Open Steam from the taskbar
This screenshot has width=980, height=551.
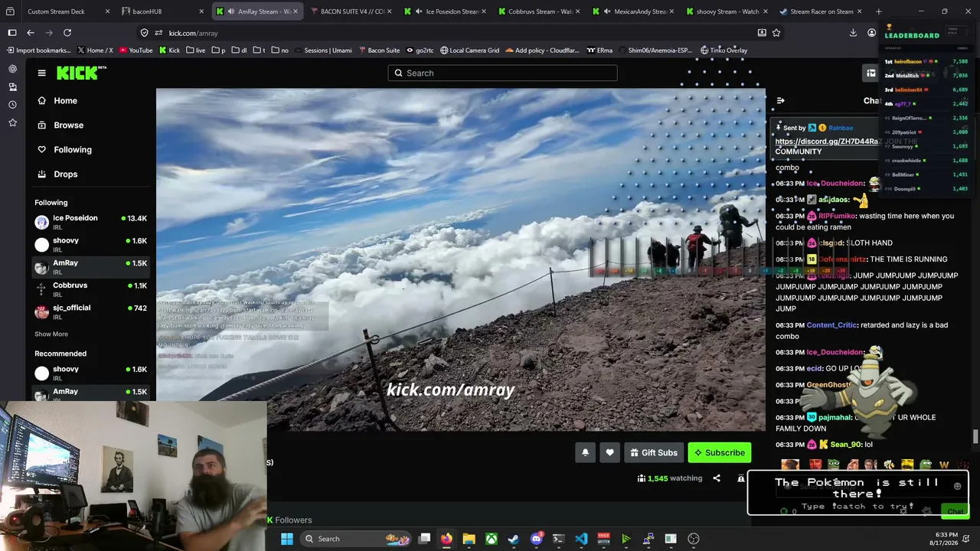pyautogui.click(x=514, y=539)
